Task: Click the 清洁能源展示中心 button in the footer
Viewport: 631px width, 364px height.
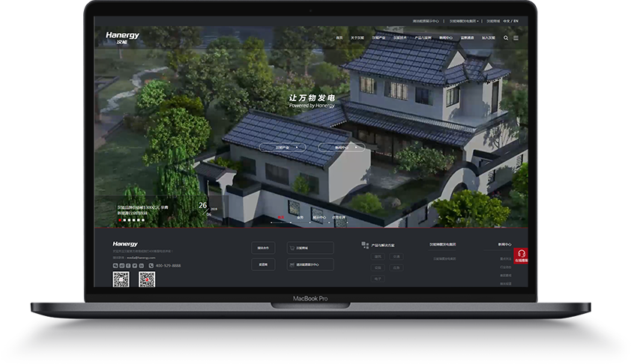Action: click(x=310, y=264)
